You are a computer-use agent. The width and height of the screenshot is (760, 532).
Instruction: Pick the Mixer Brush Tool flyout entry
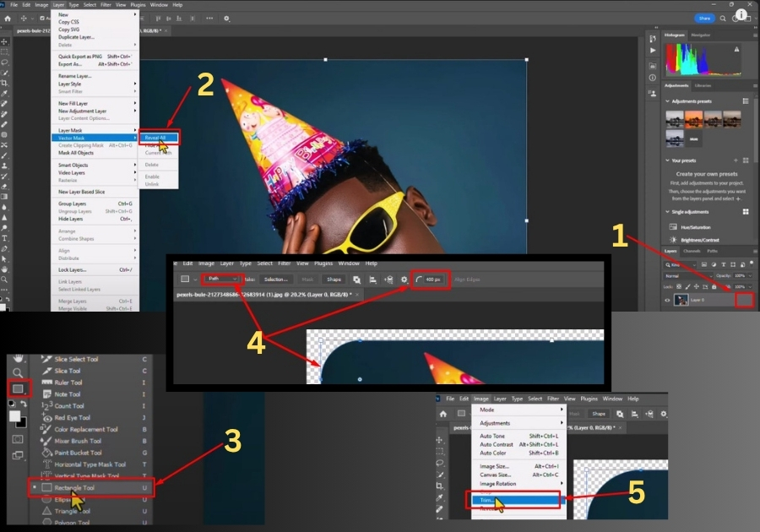pos(91,441)
